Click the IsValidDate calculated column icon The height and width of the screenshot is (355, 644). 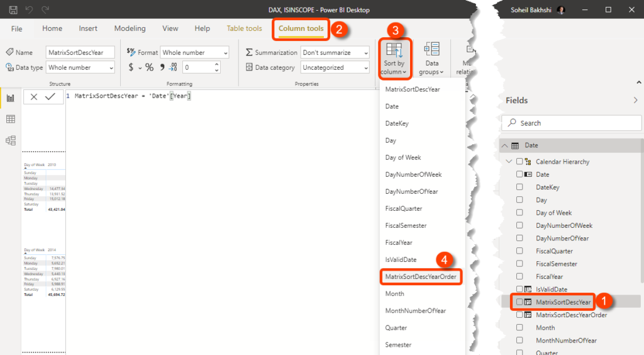(x=528, y=290)
